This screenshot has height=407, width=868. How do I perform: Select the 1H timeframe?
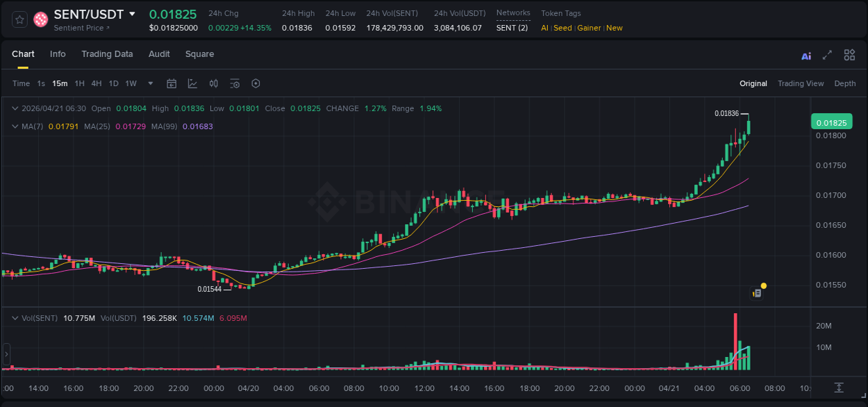[x=78, y=83]
